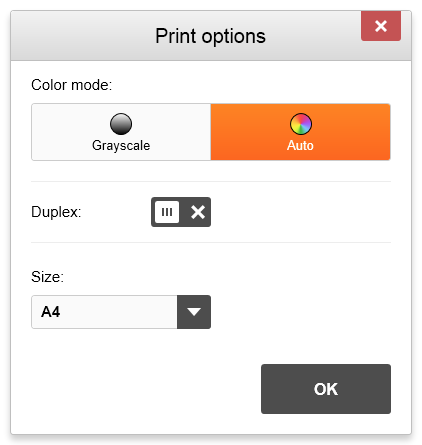Click the grayscale sphere icon

click(121, 124)
